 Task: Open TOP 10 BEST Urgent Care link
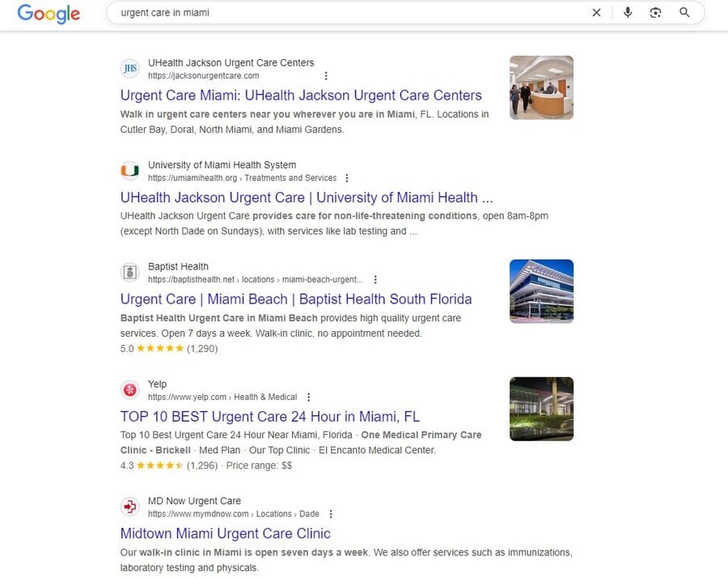pos(270,417)
